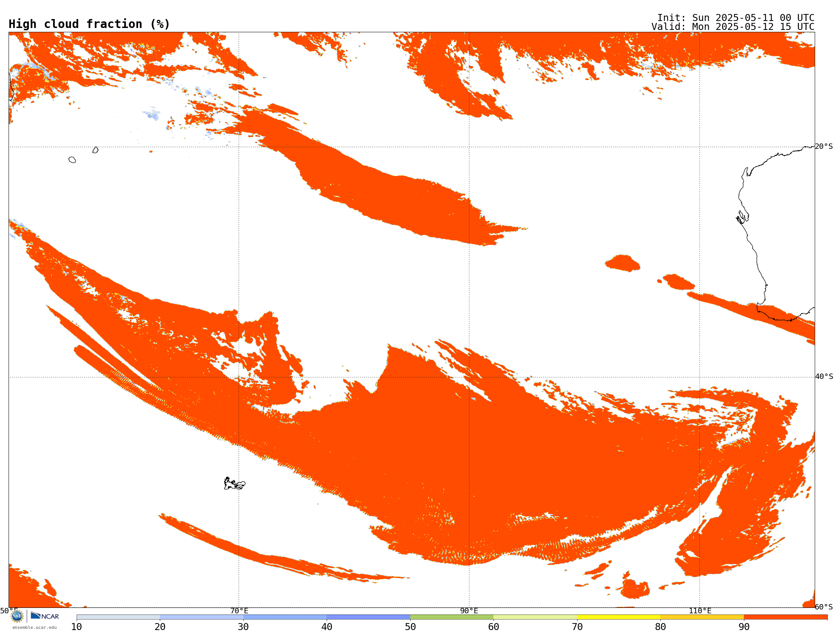Click the 70°E longitude label

coord(239,611)
